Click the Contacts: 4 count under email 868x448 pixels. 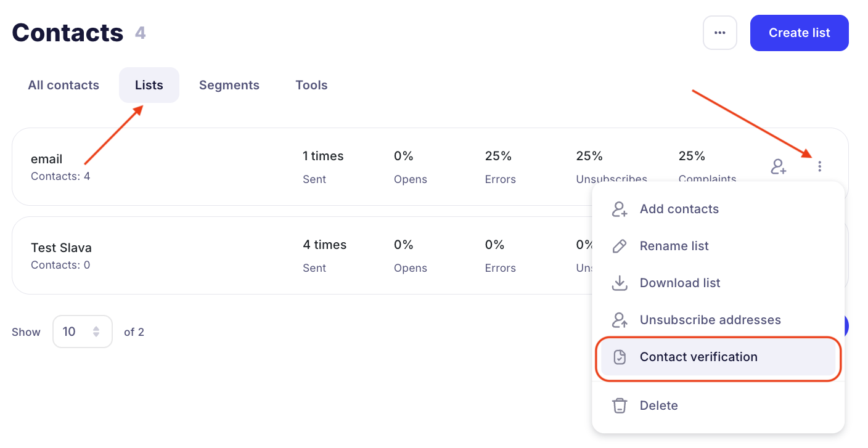pyautogui.click(x=60, y=176)
